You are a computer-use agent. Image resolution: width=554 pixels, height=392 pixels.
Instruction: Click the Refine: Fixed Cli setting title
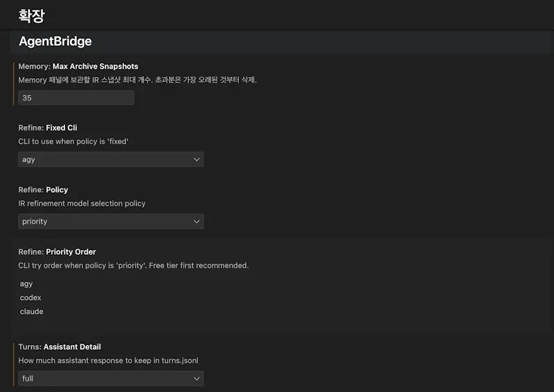click(x=47, y=128)
